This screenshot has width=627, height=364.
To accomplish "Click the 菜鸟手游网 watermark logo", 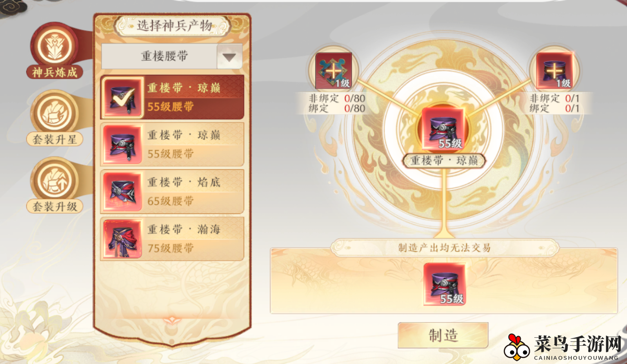I will click(x=563, y=347).
